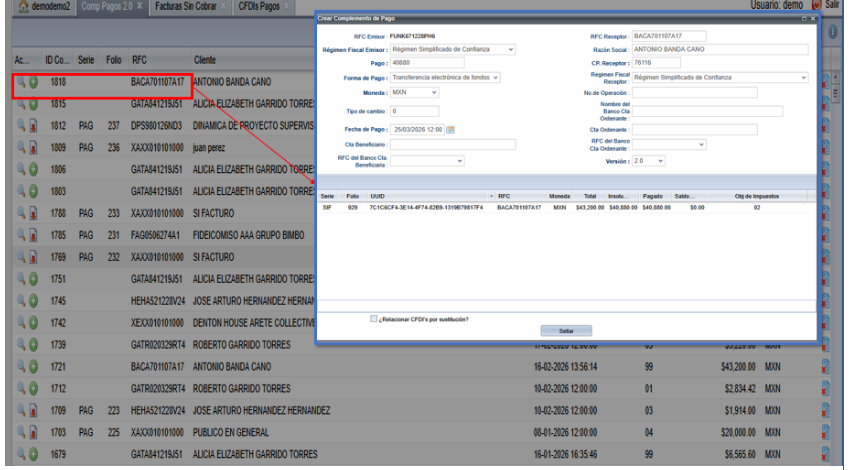Close the Comp Pagos 2.0 tab
Screen dimensions: 849x470
coord(138,7)
